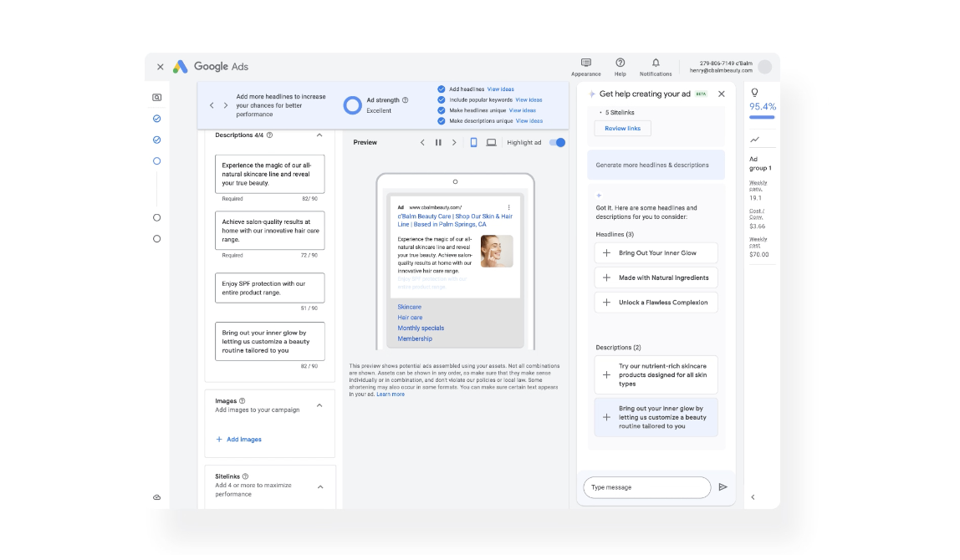Switch preview to mobile device view
This screenshot has width=960, height=560.
pyautogui.click(x=473, y=143)
